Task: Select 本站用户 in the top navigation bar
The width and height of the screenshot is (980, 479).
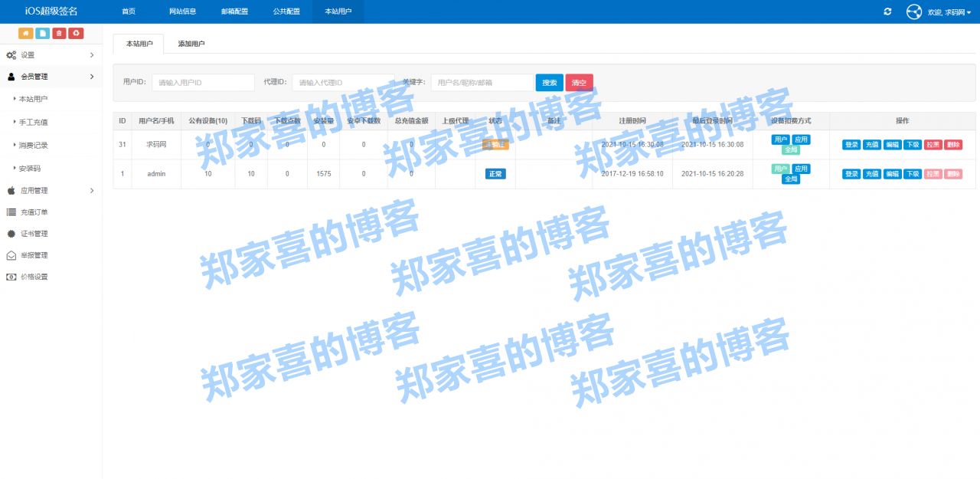Action: [338, 11]
